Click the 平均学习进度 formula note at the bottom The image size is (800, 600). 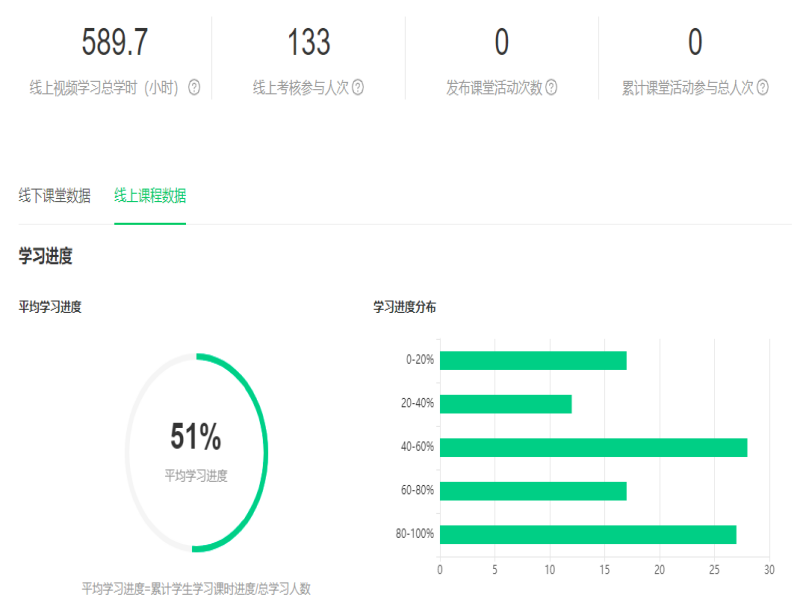click(196, 589)
